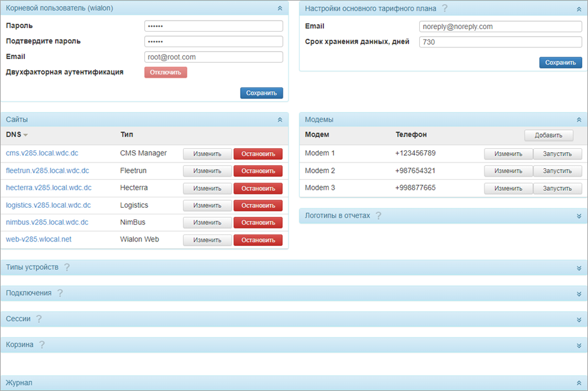Focus the Подтвердите пароль field
Screen dimensions: 588x391
[x=213, y=41]
